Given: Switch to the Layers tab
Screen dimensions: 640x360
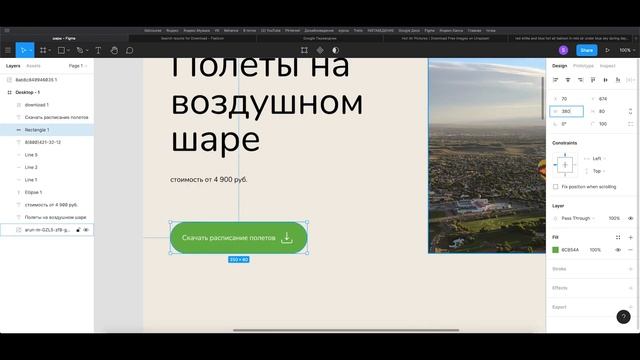Looking at the screenshot, I should click(13, 66).
